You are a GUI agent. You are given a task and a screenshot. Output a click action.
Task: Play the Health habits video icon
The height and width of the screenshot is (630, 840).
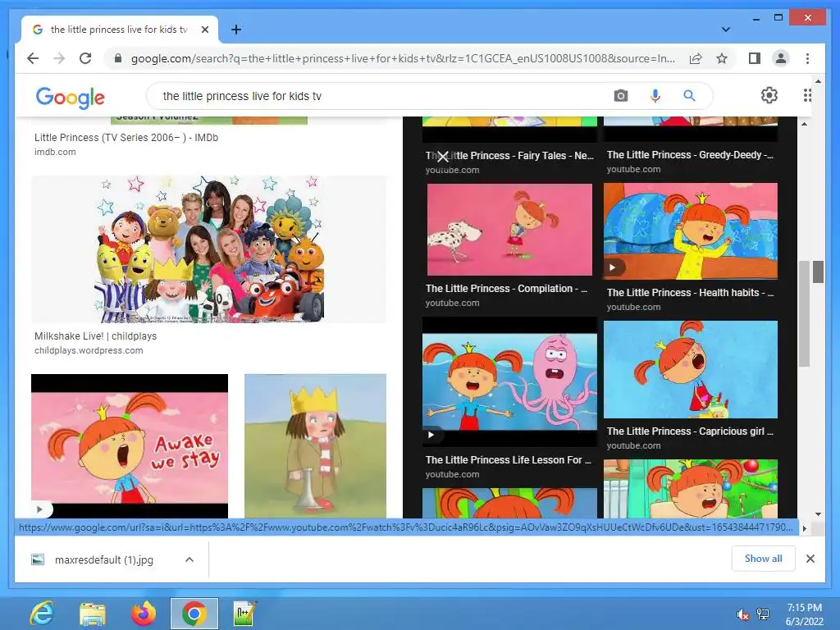coord(613,267)
